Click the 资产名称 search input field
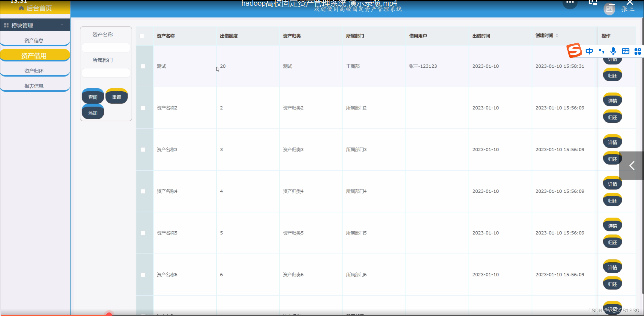The width and height of the screenshot is (644, 316). point(106,47)
